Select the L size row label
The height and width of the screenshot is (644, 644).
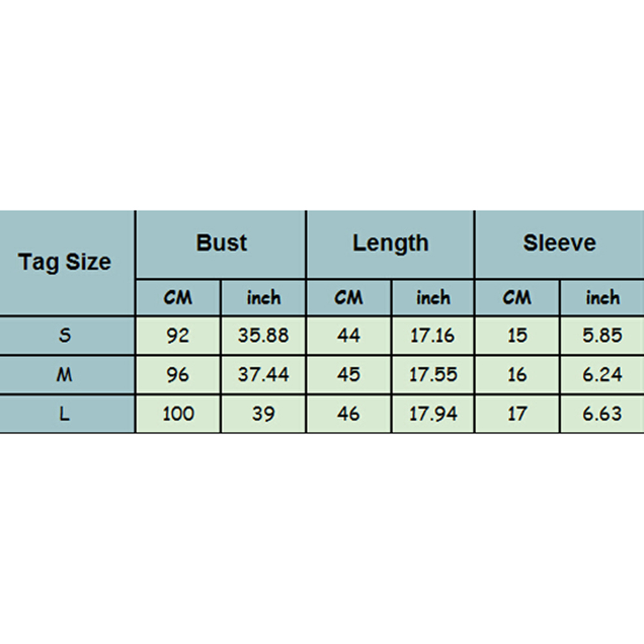[65, 414]
